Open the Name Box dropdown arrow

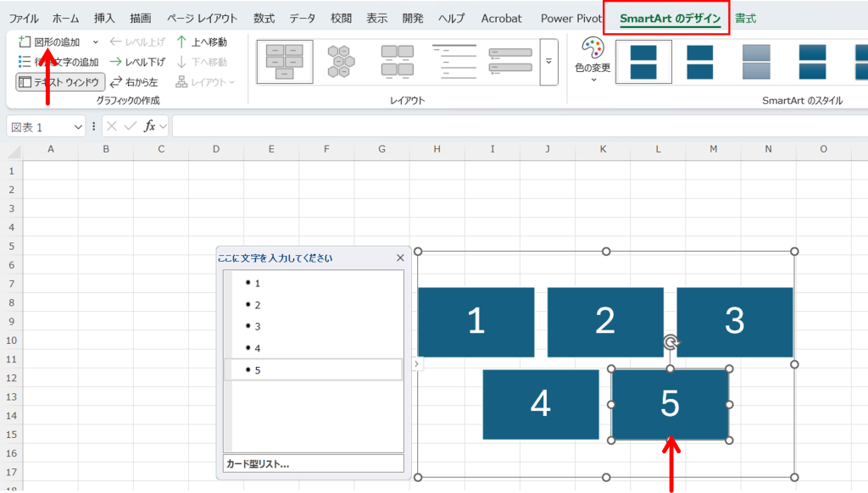[x=79, y=127]
